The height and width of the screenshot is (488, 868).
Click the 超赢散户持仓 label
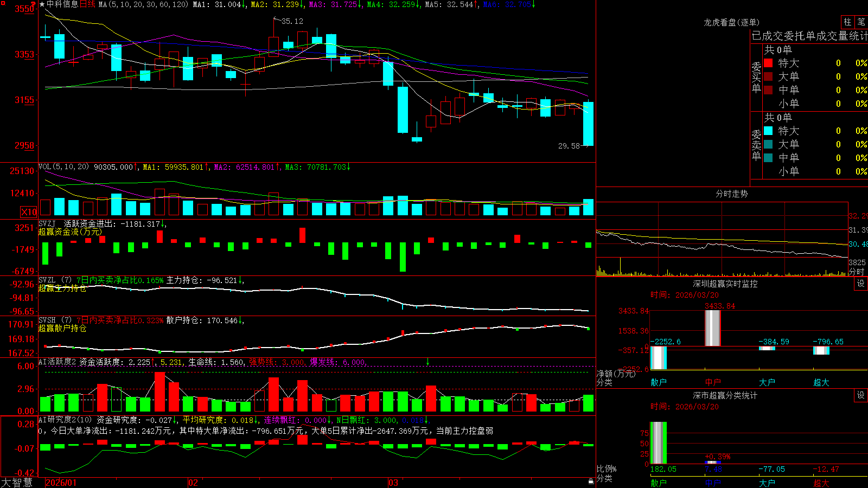(62, 328)
